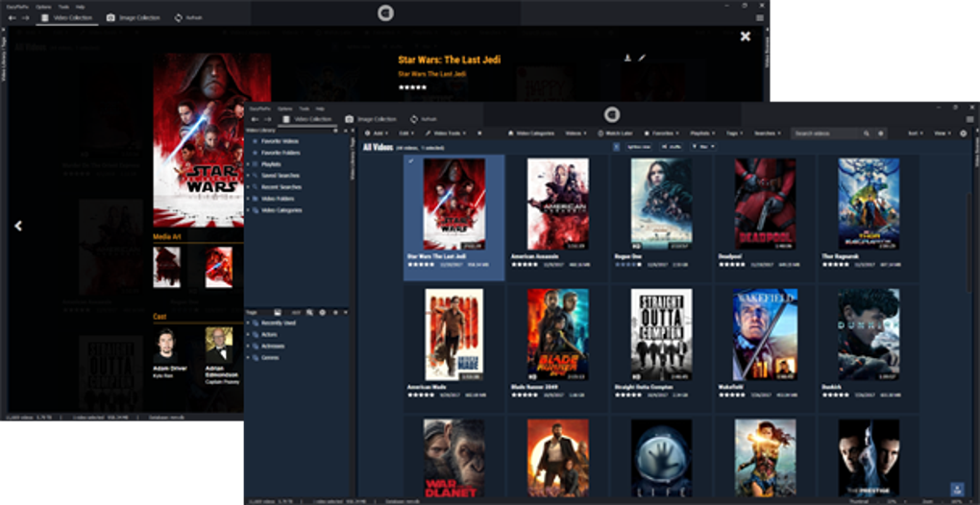Open the Tools menu in front window

[305, 108]
